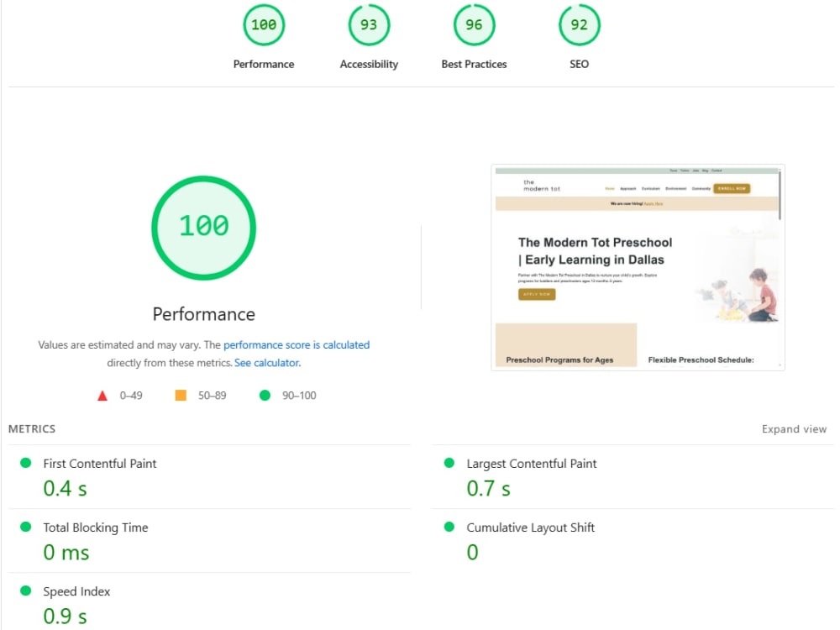Click the red triangle 0–49 legend icon
Viewport: 840px width, 630px height.
[102, 396]
